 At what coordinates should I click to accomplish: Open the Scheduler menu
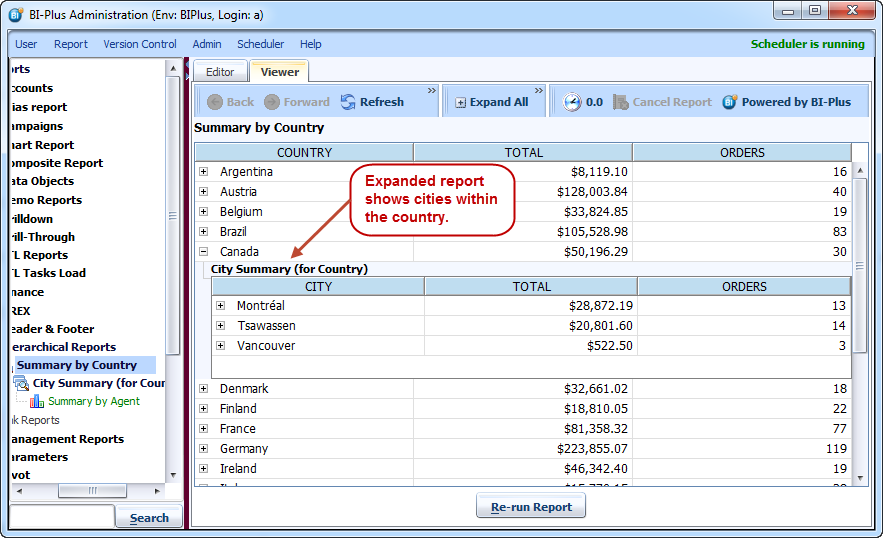260,44
